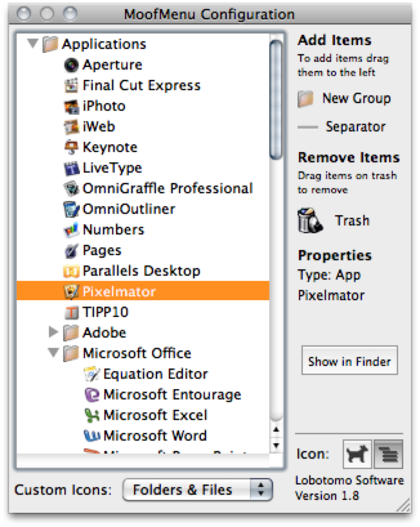Screen dimensions: 420x527
Task: Expand the Adobe folder
Action: click(x=54, y=333)
